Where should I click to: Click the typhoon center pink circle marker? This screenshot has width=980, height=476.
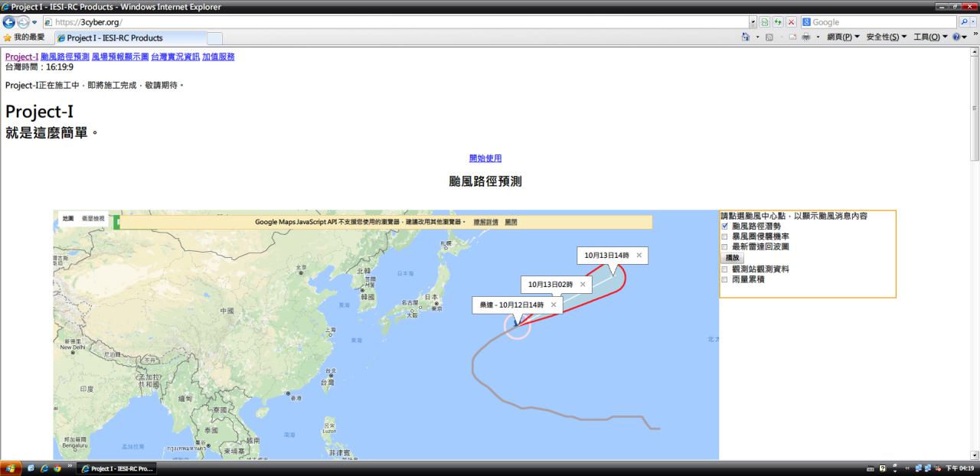(518, 326)
